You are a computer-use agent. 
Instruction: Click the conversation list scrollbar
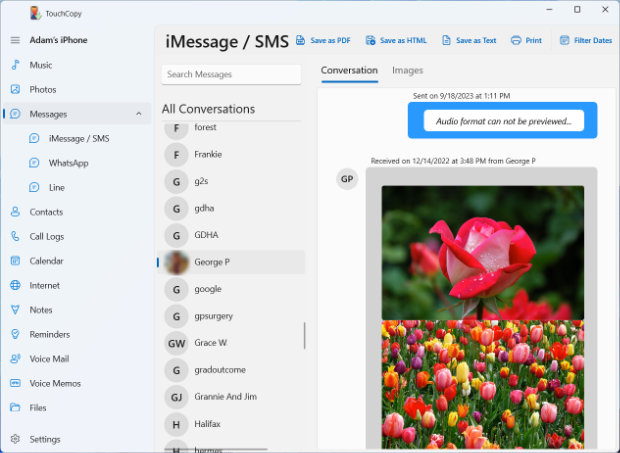click(304, 336)
